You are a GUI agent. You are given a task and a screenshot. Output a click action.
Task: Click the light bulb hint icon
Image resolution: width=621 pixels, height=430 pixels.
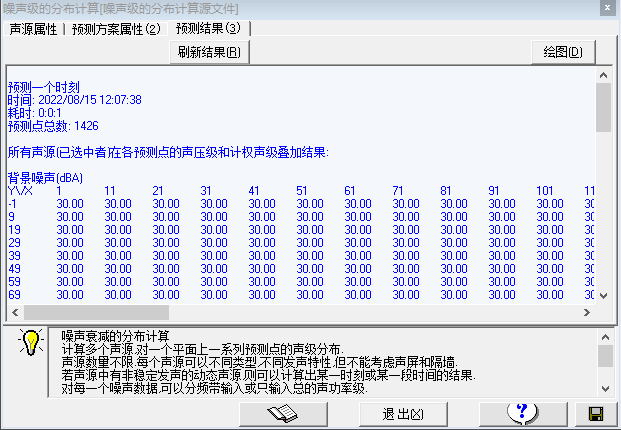pos(31,341)
